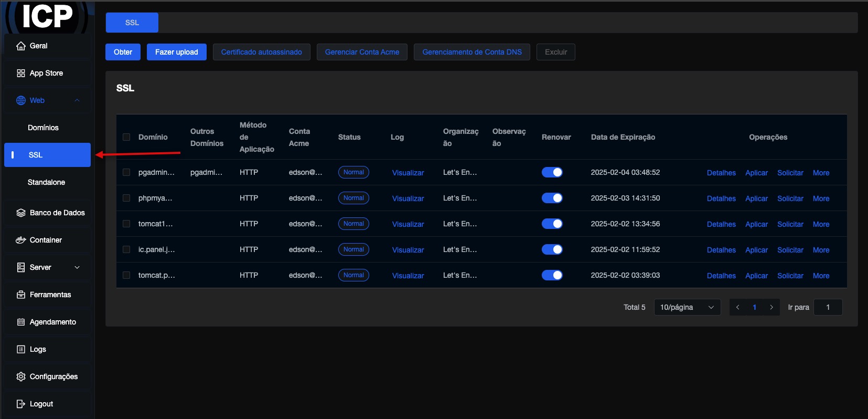Disable auto-renew for pgadmin certificate
Screen dimensions: 868x419
[x=552, y=172]
